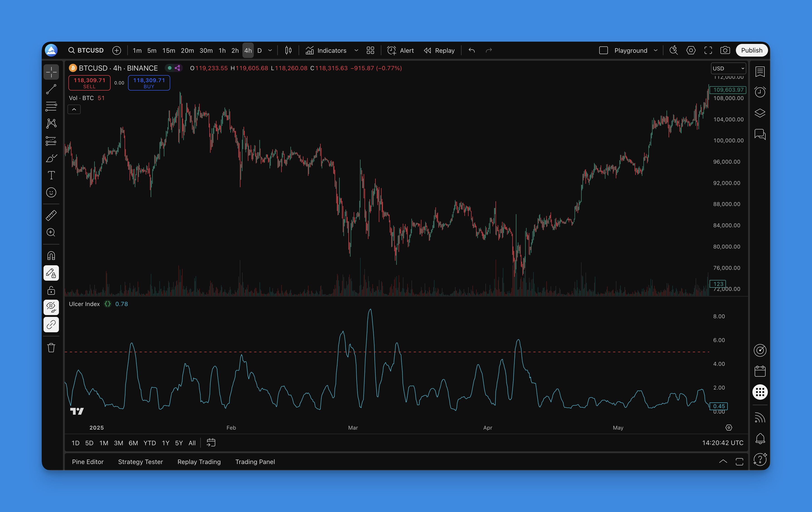The height and width of the screenshot is (512, 812).
Task: Open the economic calendar panel
Action: tap(760, 371)
